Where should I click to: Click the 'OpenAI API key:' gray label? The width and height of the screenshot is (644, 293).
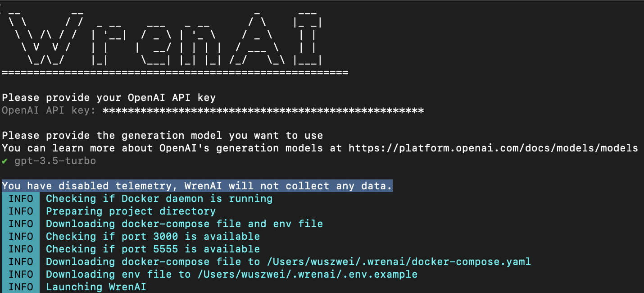[x=49, y=110]
